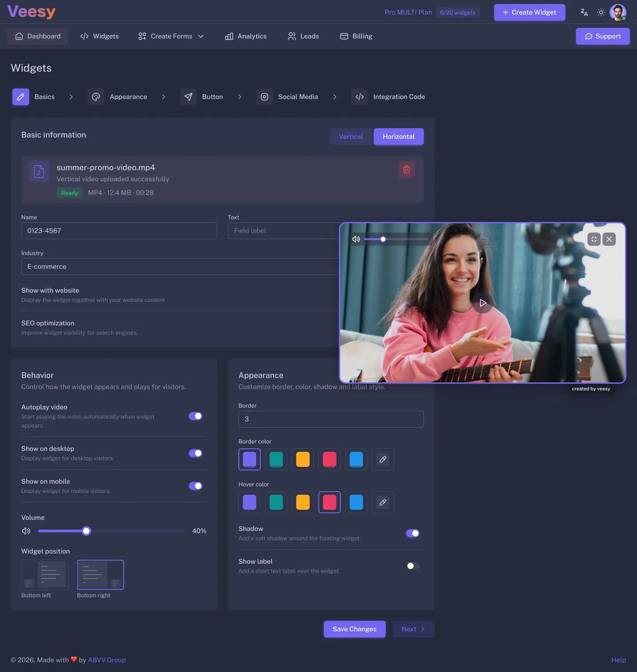
Task: Click the Next button
Action: click(413, 629)
